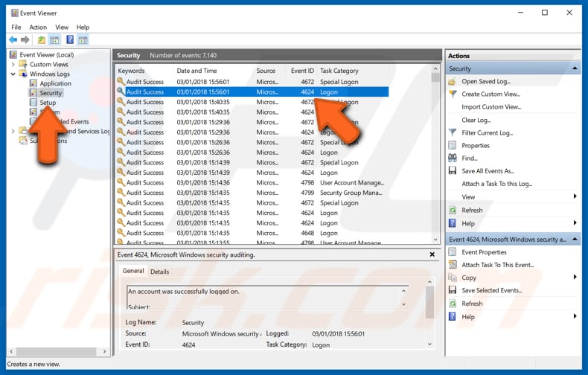
Task: Click the Help icon under Event 4624 actions
Action: pos(453,316)
